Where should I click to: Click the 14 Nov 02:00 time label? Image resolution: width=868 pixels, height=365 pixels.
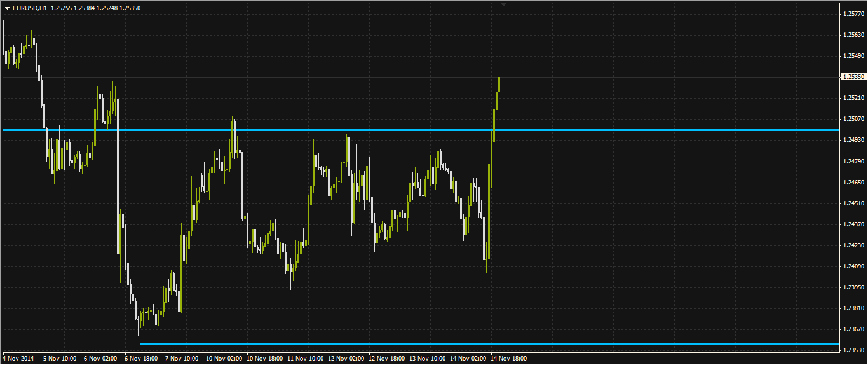pos(468,359)
